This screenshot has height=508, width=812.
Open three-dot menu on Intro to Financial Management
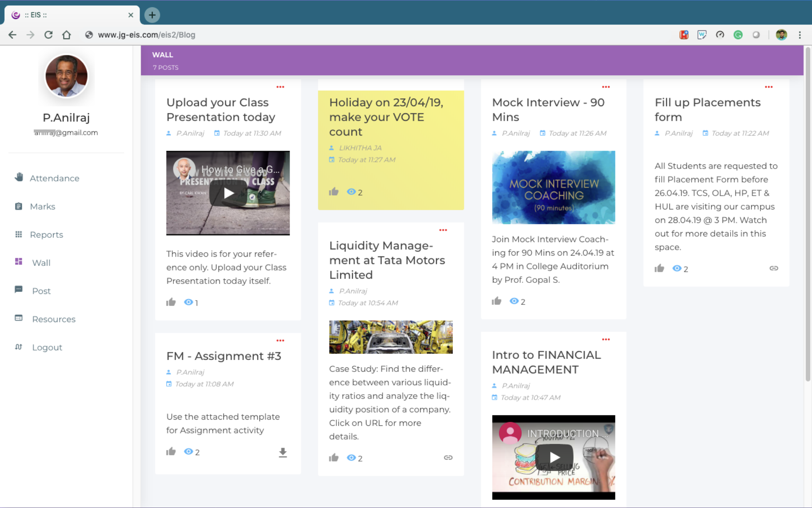606,339
